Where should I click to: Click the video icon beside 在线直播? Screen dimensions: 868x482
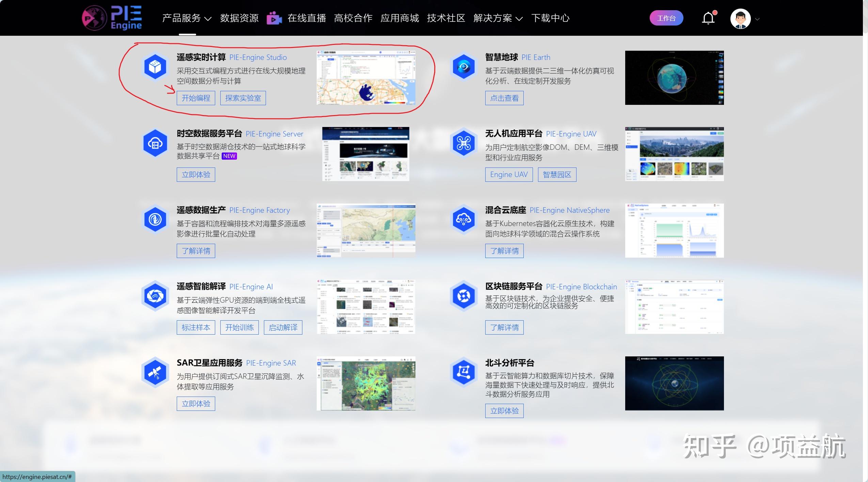tap(274, 18)
